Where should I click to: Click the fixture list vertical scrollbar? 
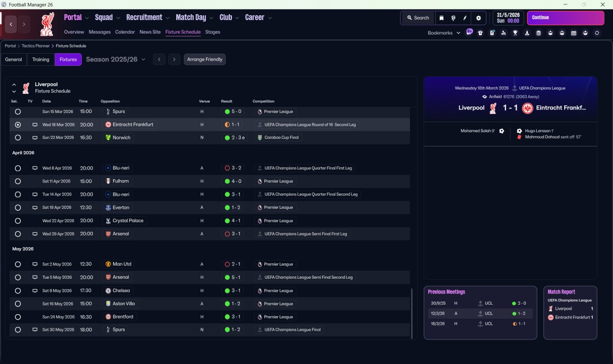[x=411, y=313]
